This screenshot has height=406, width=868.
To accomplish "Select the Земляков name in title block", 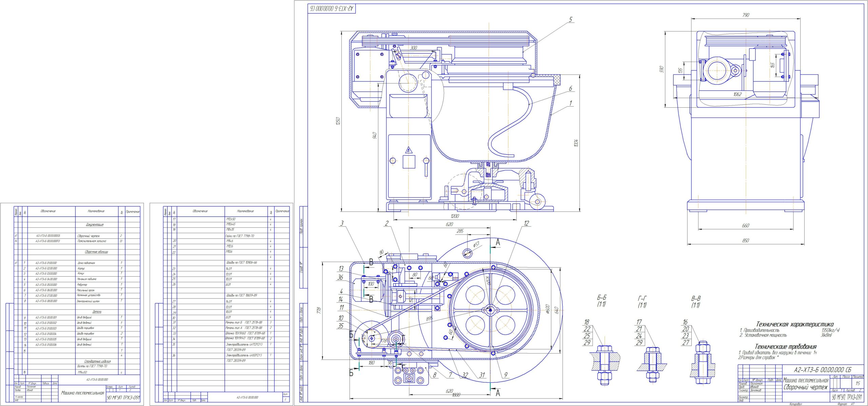I will tap(756, 390).
